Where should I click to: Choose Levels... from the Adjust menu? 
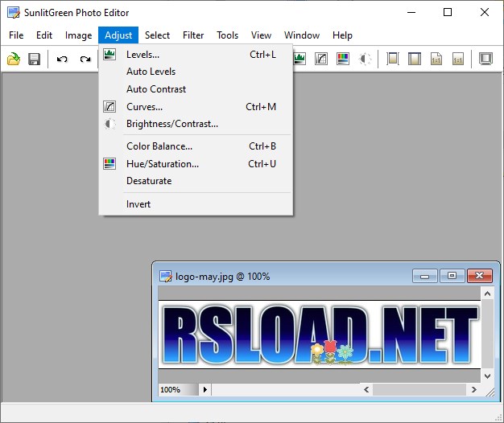[x=143, y=55]
